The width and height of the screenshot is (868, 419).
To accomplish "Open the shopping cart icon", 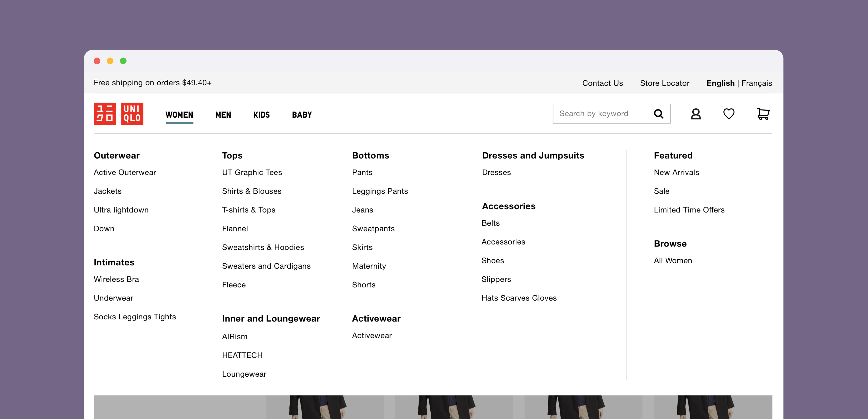I will (x=763, y=114).
